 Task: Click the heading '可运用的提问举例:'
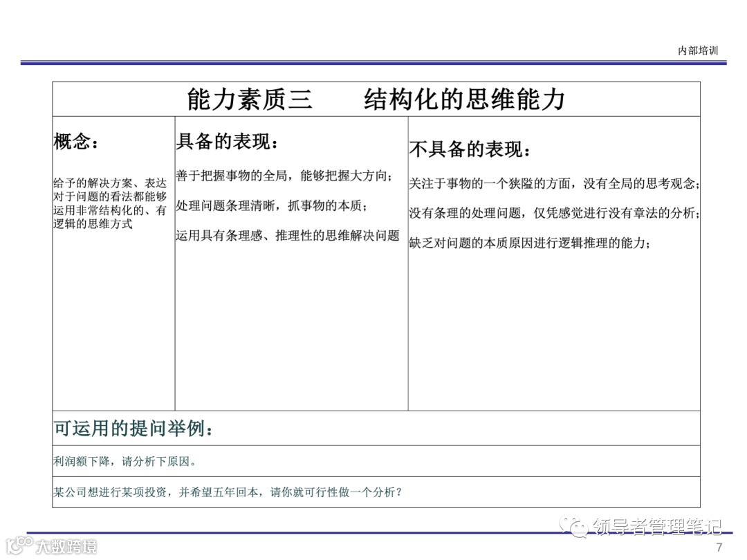coord(133,428)
